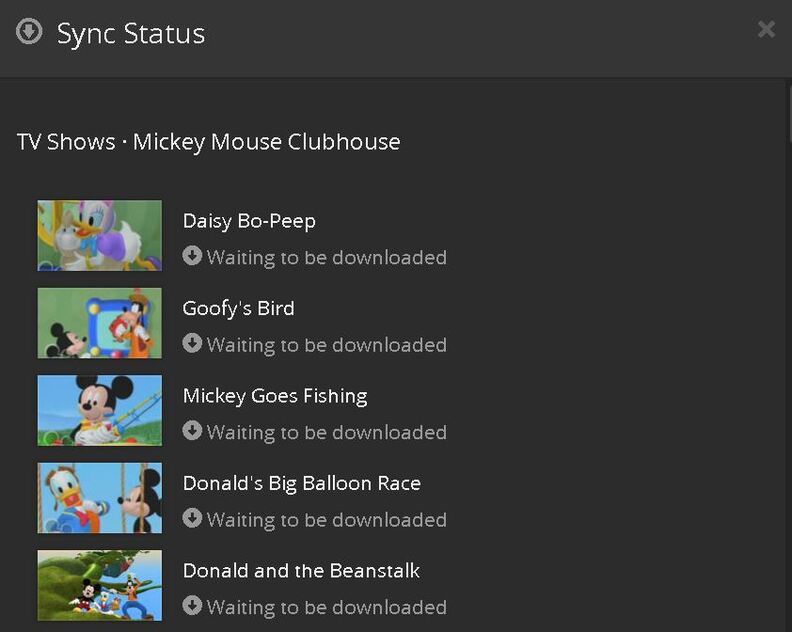Open the Donald and the Beanstalk thumbnail

(x=100, y=585)
